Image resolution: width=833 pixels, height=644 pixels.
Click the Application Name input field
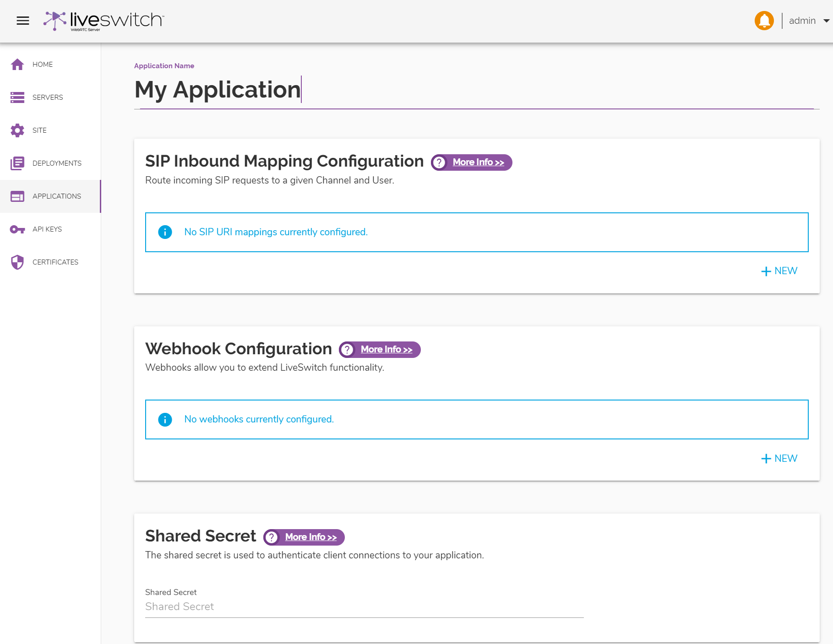pos(476,90)
